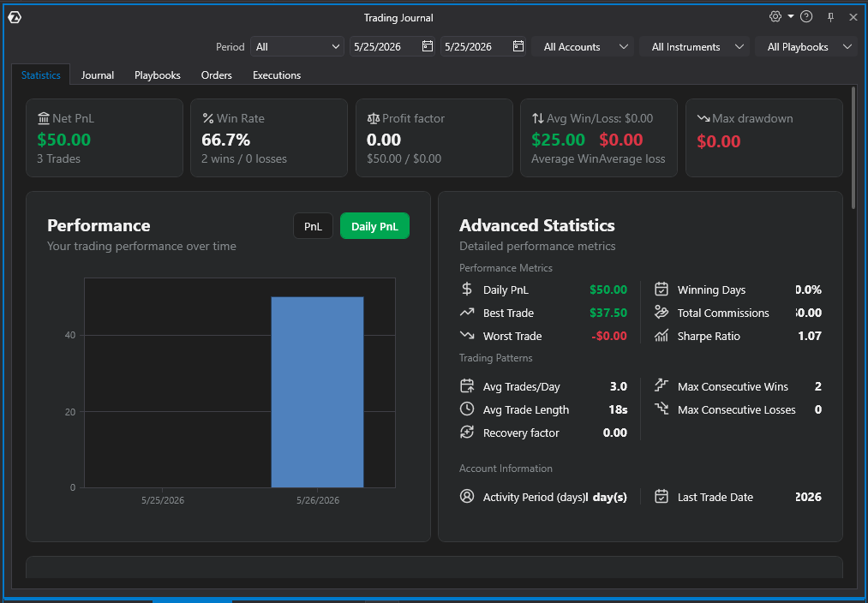The width and height of the screenshot is (868, 603).
Task: Click the Max drawdown $0.00 value
Action: pyautogui.click(x=719, y=141)
